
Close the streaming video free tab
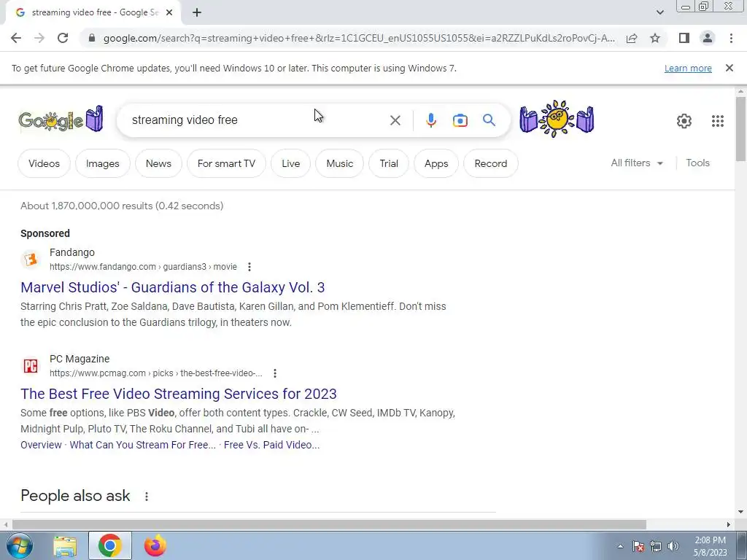point(169,13)
